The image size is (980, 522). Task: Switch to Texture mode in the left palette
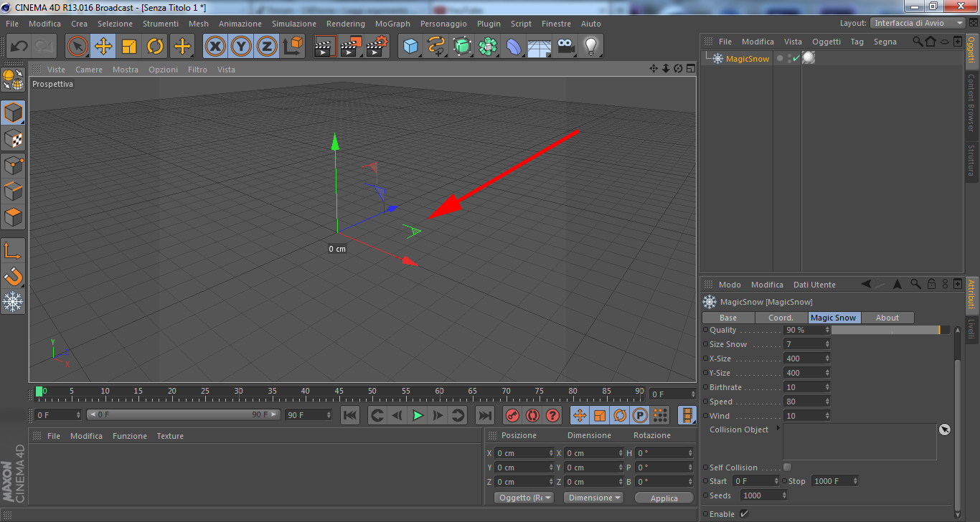point(13,139)
